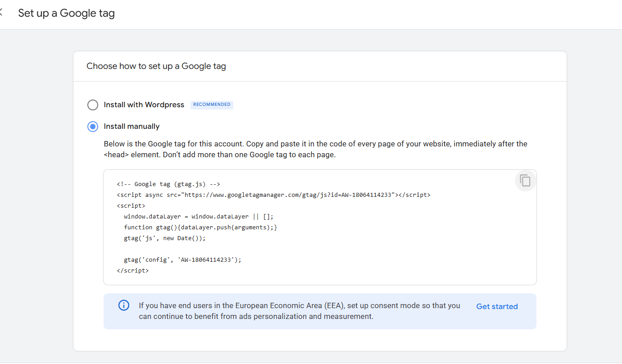Image resolution: width=622 pixels, height=364 pixels.
Task: Select Install with Wordpress option
Action: pyautogui.click(x=92, y=105)
